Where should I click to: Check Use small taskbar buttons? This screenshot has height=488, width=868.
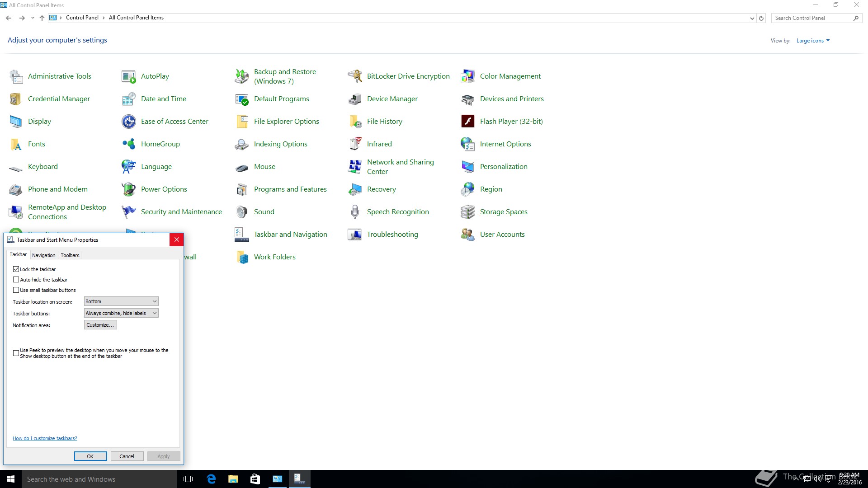pos(16,290)
